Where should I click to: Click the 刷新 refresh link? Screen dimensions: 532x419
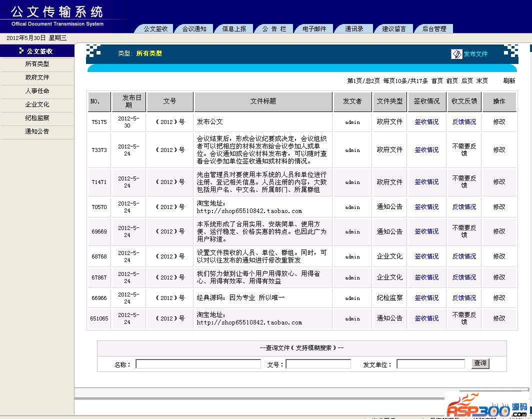click(509, 81)
